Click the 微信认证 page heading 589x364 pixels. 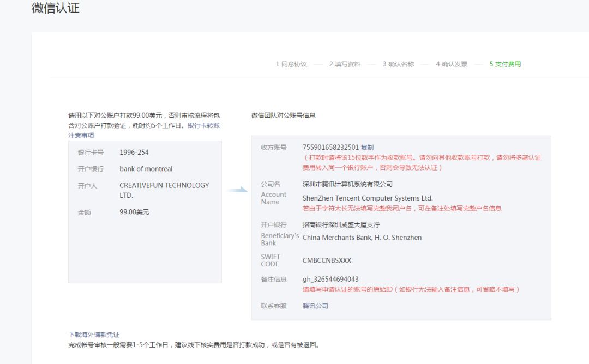click(x=56, y=8)
